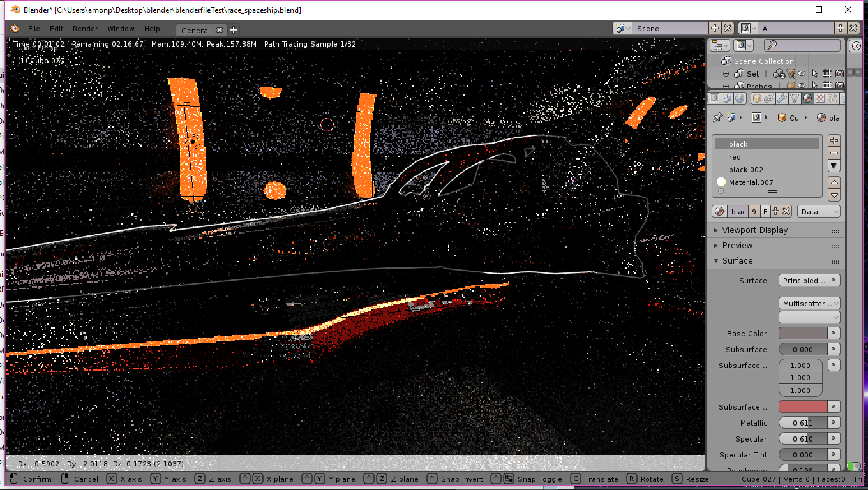Click the Base Color swatch
Viewport: 868px width, 490px height.
[x=803, y=333]
